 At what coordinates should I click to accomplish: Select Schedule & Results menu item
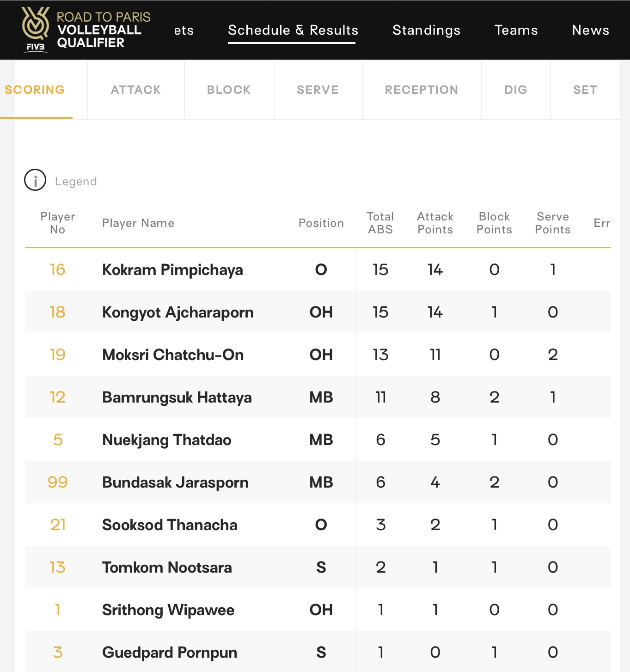pyautogui.click(x=293, y=30)
